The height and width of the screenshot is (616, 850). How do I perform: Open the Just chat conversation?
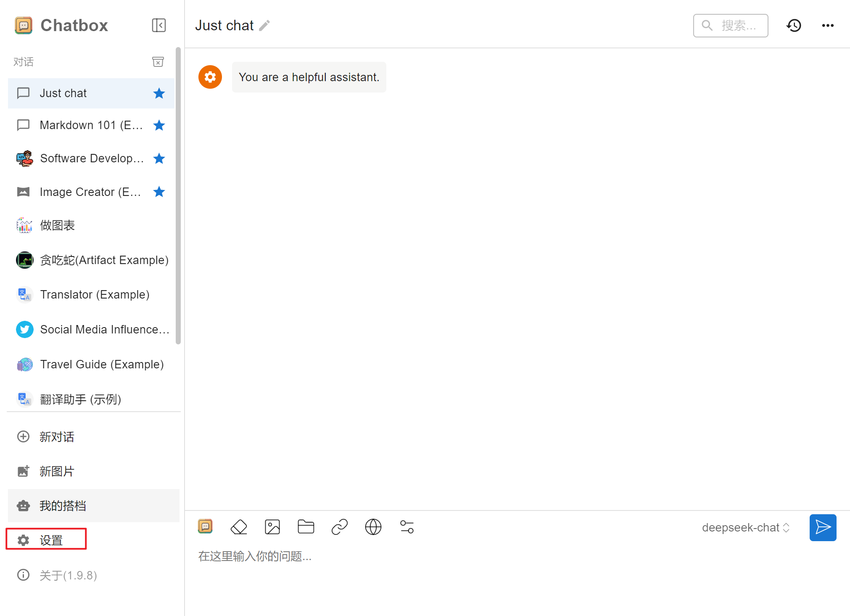(x=91, y=93)
